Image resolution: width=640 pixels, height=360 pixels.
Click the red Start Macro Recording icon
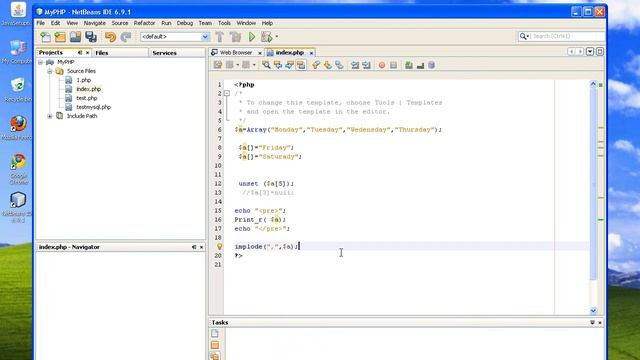(382, 65)
